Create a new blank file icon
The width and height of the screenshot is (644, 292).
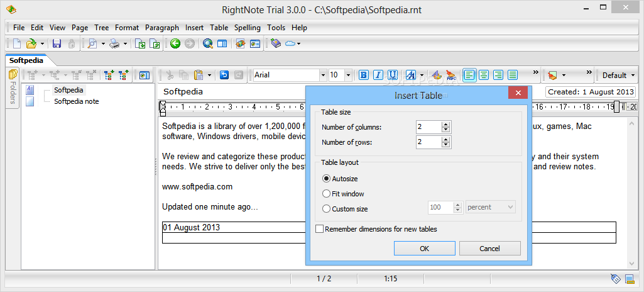click(x=17, y=43)
